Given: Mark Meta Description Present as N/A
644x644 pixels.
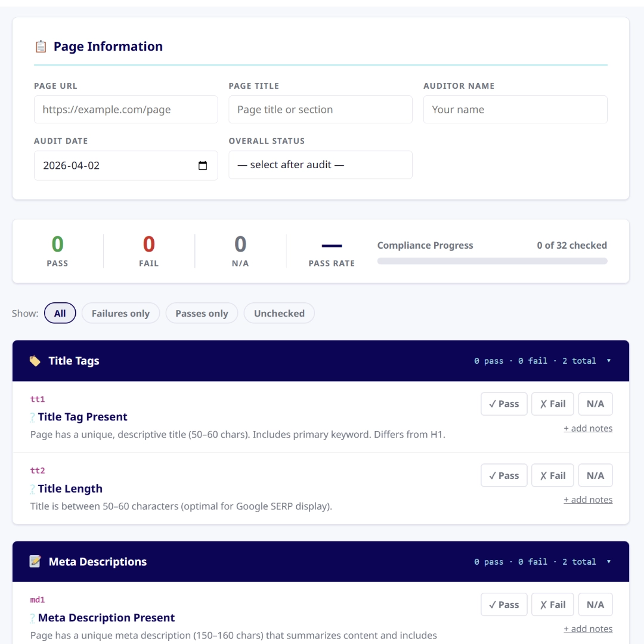Looking at the screenshot, I should click(595, 605).
